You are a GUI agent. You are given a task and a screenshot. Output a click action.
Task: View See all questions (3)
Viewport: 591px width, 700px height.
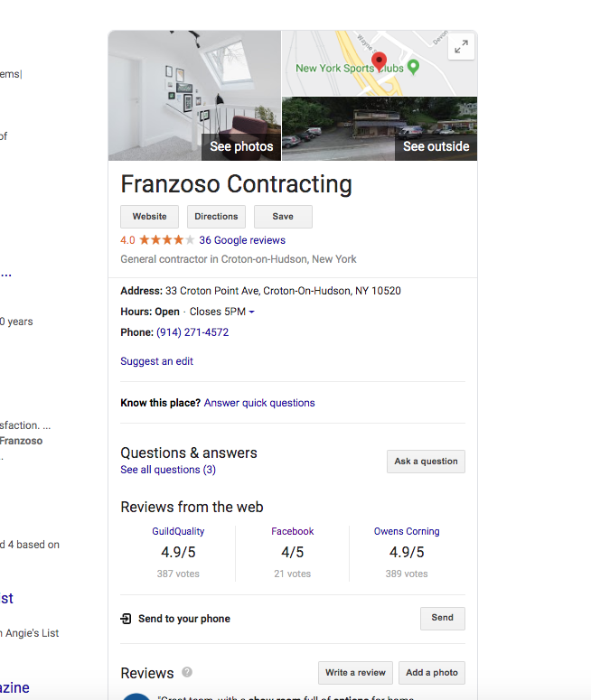coord(168,470)
